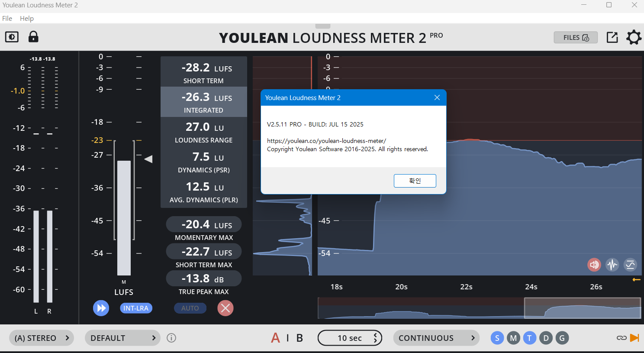Click the 12.5 LU avg. dynamics readout
This screenshot has height=353, width=644.
click(x=204, y=191)
